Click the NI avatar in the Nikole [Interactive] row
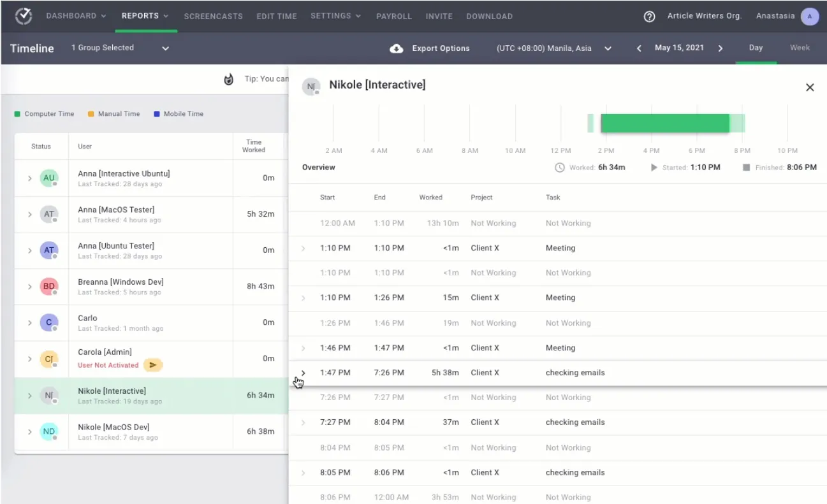 click(49, 395)
